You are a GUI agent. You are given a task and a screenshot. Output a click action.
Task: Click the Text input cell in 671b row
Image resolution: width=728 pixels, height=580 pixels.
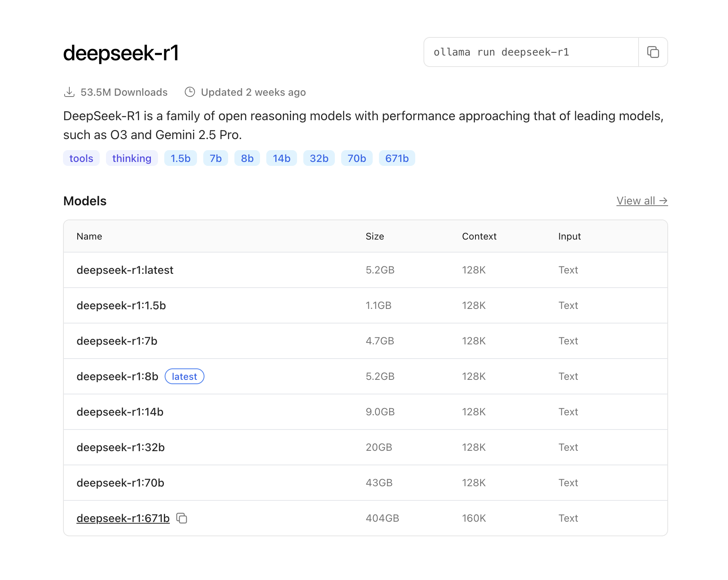point(568,518)
